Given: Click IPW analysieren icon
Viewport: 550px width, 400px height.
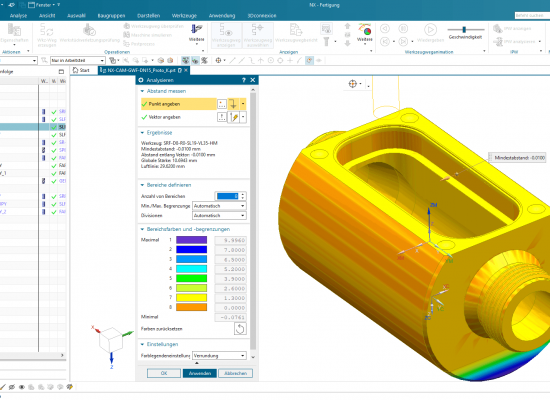Looking at the screenshot, I should tap(498, 41).
